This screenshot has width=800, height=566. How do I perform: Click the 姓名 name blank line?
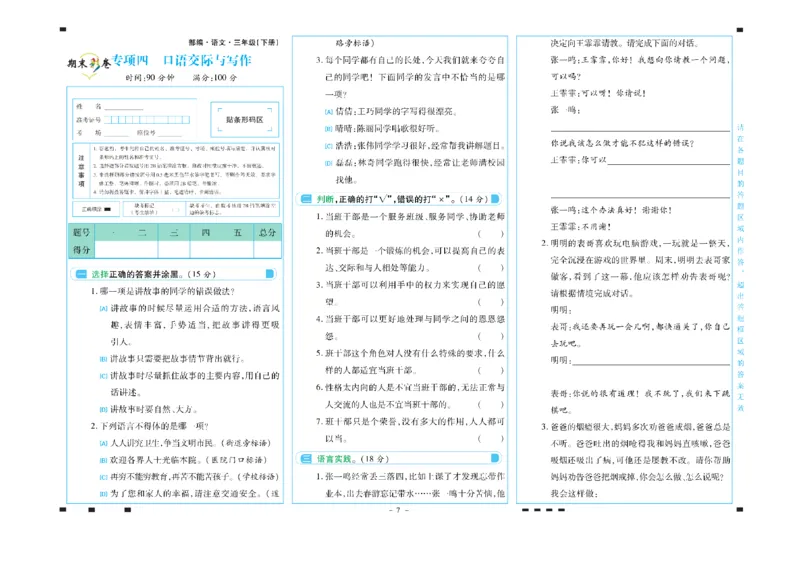pyautogui.click(x=124, y=107)
